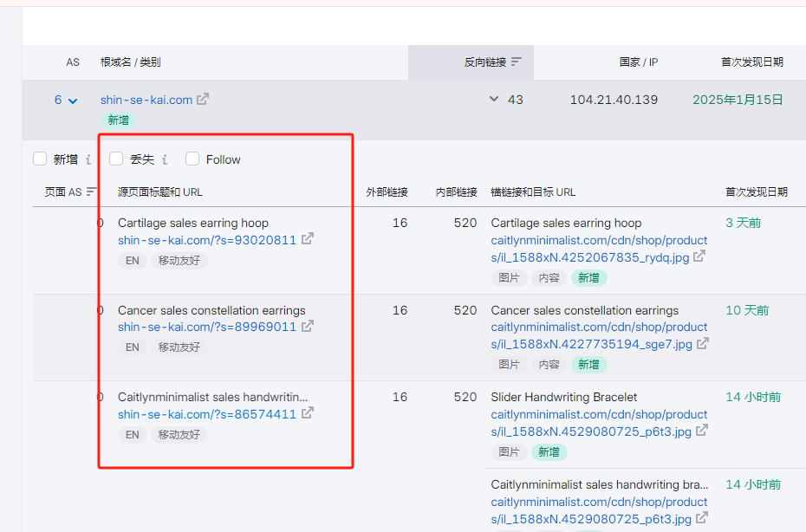The image size is (806, 532).
Task: Open external icon in Slider Handwriting Bracelet row
Action: [x=702, y=431]
